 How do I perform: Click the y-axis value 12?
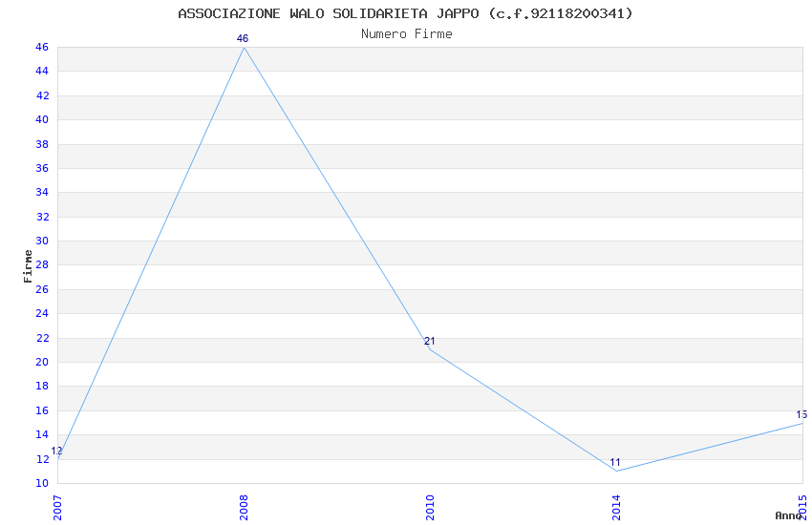tap(42, 459)
